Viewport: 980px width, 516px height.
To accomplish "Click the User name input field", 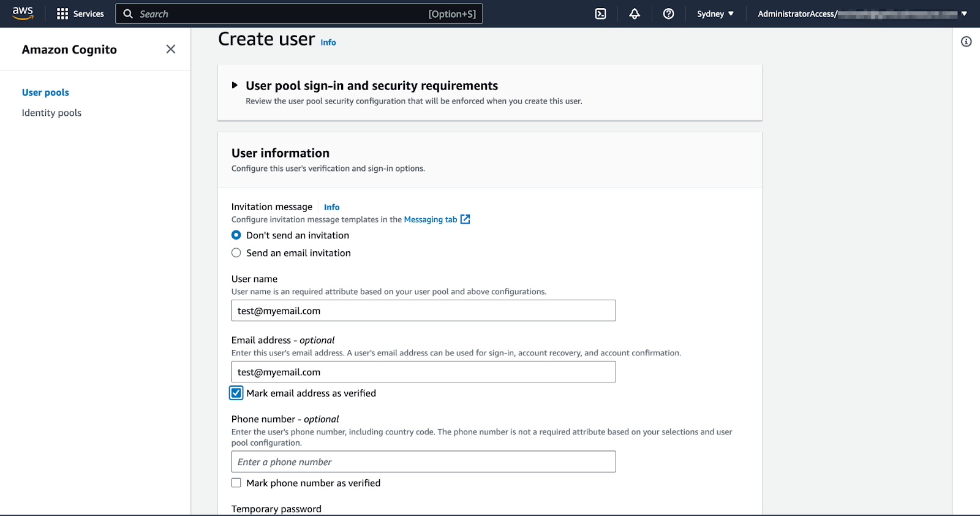I will coord(423,311).
